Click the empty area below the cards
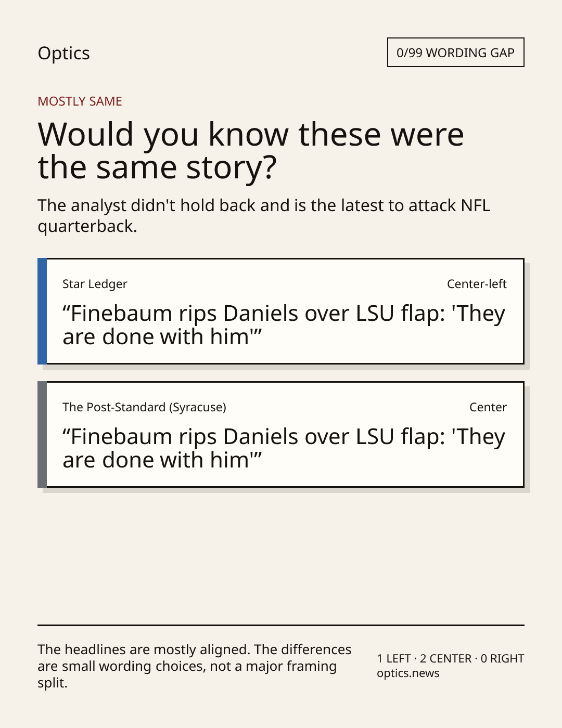 281,556
